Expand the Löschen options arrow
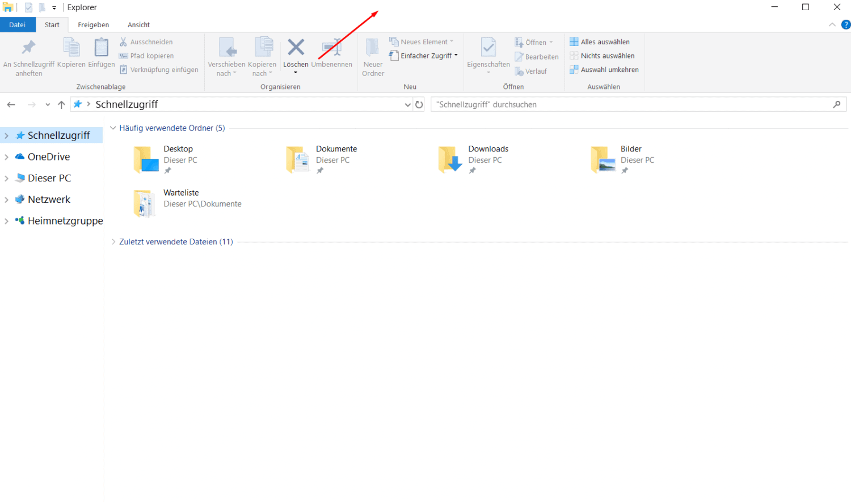 (x=296, y=73)
